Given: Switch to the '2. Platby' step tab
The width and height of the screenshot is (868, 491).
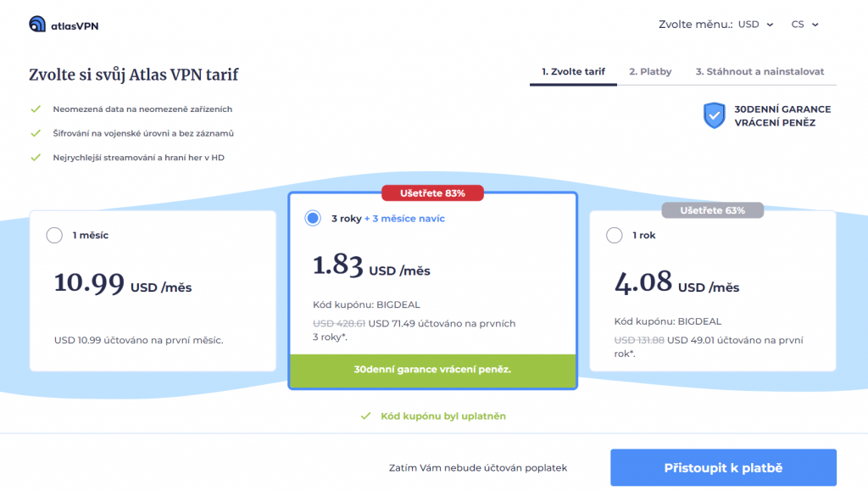Looking at the screenshot, I should click(x=650, y=72).
